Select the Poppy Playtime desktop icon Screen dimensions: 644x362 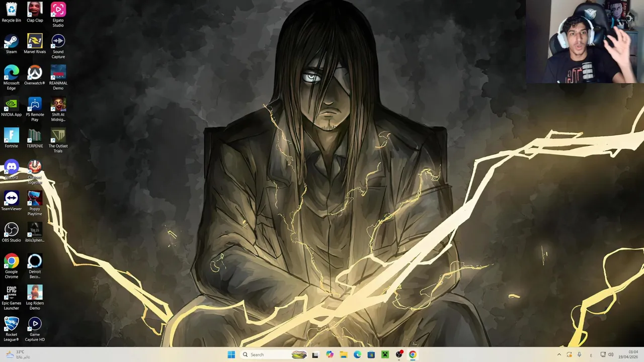[x=35, y=204]
